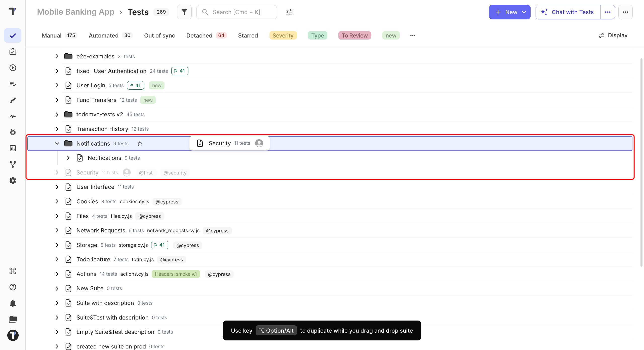The image size is (644, 350).
Task: Click the filter funnel button
Action: [x=184, y=12]
